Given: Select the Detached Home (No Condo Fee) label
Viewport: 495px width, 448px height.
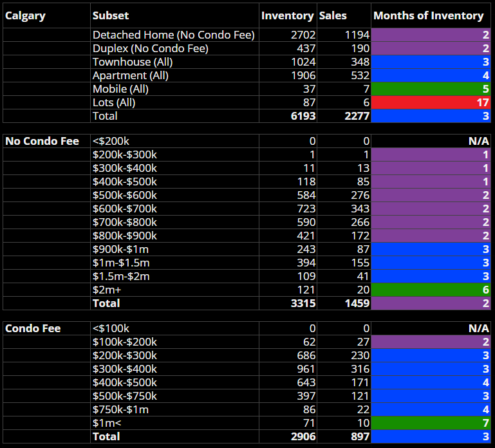Looking at the screenshot, I should click(174, 35).
